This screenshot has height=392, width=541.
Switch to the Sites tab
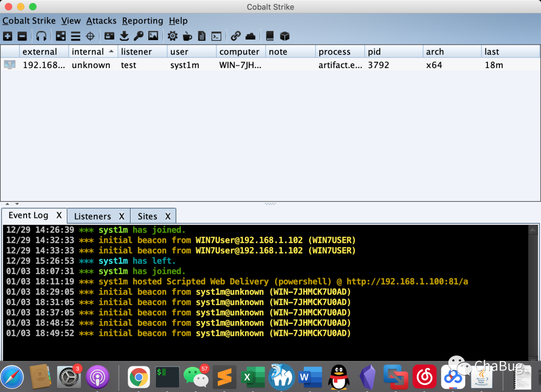pyautogui.click(x=147, y=216)
